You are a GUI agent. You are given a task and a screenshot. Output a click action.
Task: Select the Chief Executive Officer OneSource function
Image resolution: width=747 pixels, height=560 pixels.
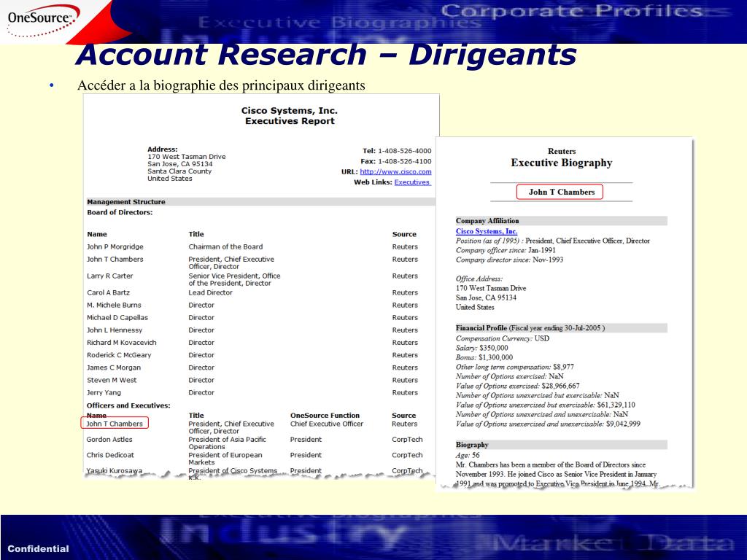[x=326, y=424]
